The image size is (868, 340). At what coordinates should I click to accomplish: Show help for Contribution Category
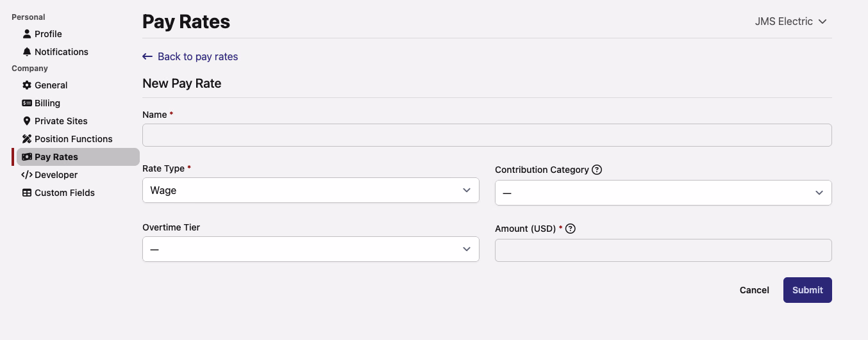click(597, 170)
